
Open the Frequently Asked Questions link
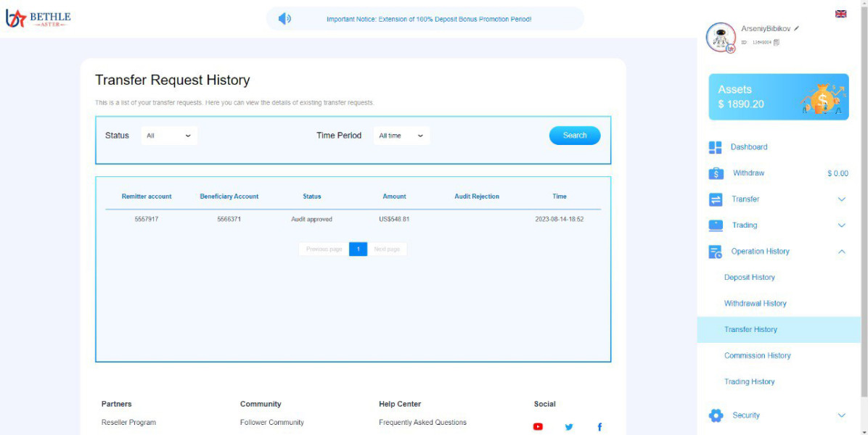422,423
